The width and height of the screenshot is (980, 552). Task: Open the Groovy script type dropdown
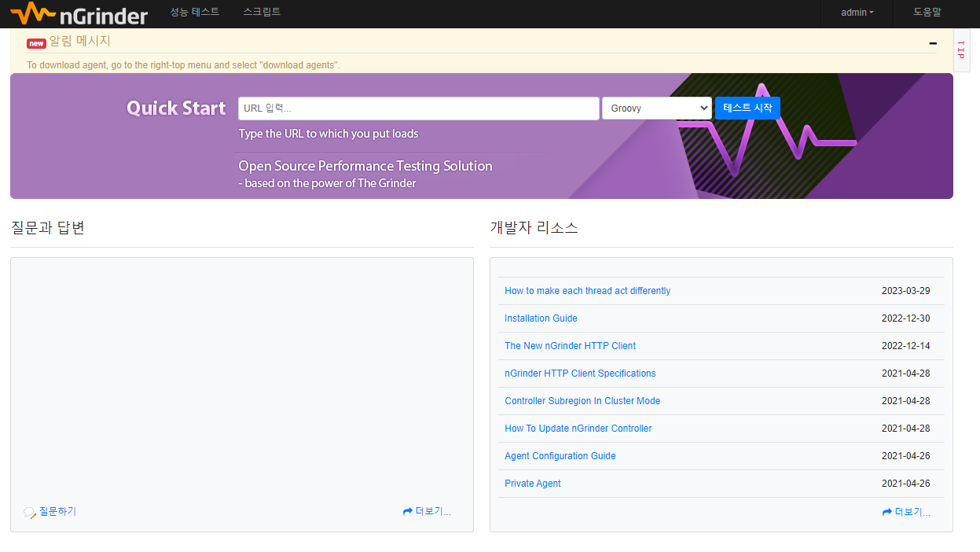657,109
